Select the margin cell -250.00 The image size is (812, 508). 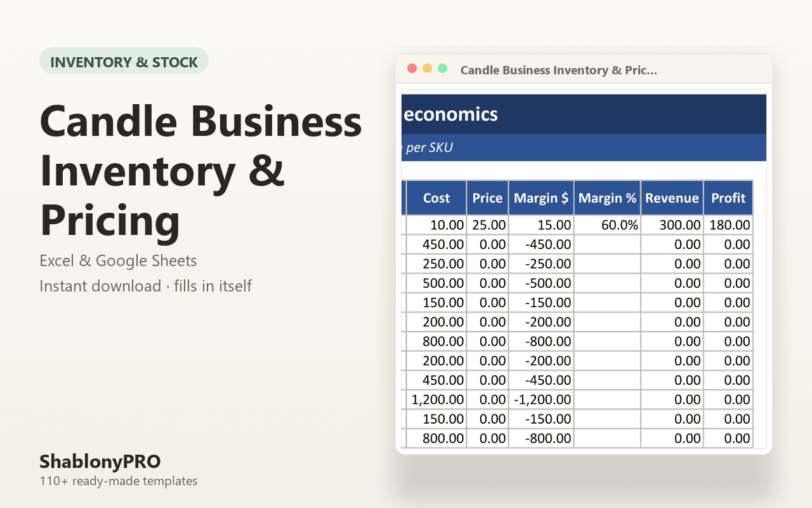point(541,264)
